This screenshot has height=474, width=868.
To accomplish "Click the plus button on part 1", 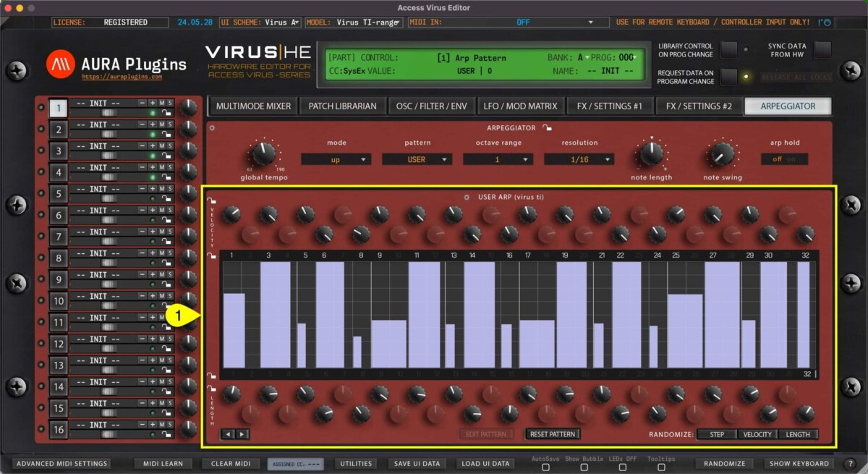I will coord(153,103).
